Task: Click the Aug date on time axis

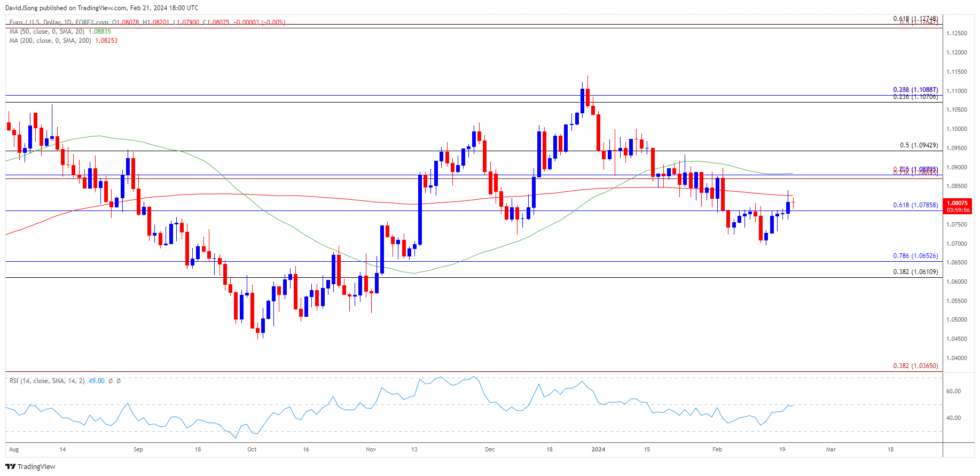Action: 14,449
